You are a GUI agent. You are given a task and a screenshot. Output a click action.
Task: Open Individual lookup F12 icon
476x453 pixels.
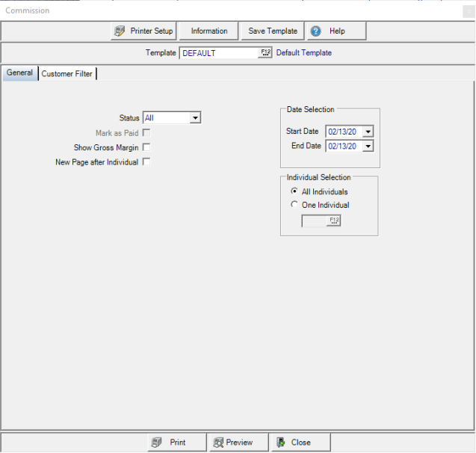point(333,221)
